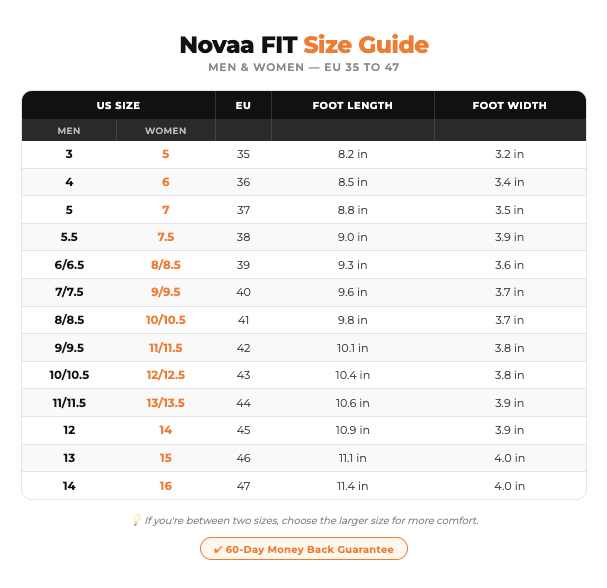
Task: Click the 11.4 in foot length value
Action: click(x=353, y=486)
